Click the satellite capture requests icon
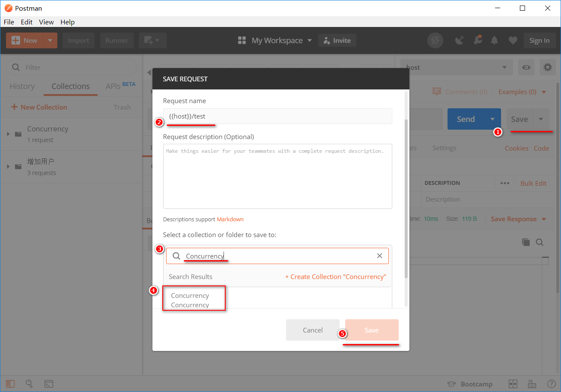Viewport: 561px width, 392px height. [460, 40]
